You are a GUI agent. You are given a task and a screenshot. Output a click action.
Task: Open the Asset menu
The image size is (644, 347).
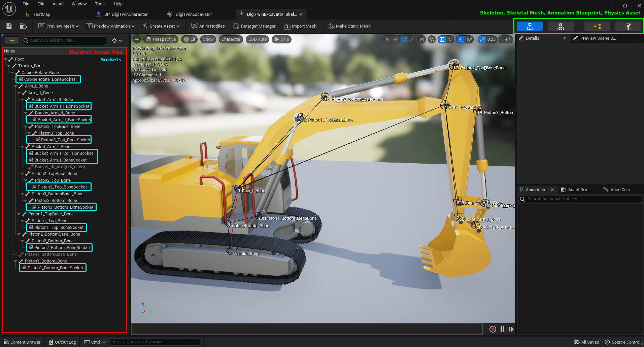coord(58,4)
